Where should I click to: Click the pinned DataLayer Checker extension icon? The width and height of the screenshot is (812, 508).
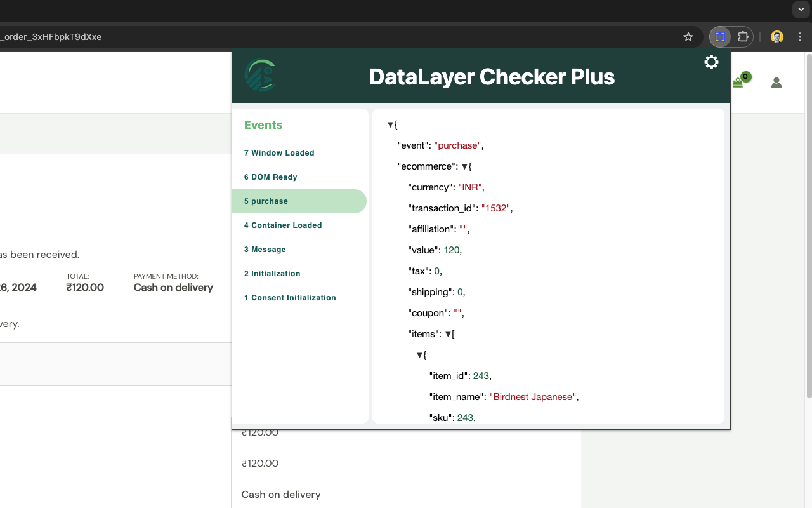point(720,36)
